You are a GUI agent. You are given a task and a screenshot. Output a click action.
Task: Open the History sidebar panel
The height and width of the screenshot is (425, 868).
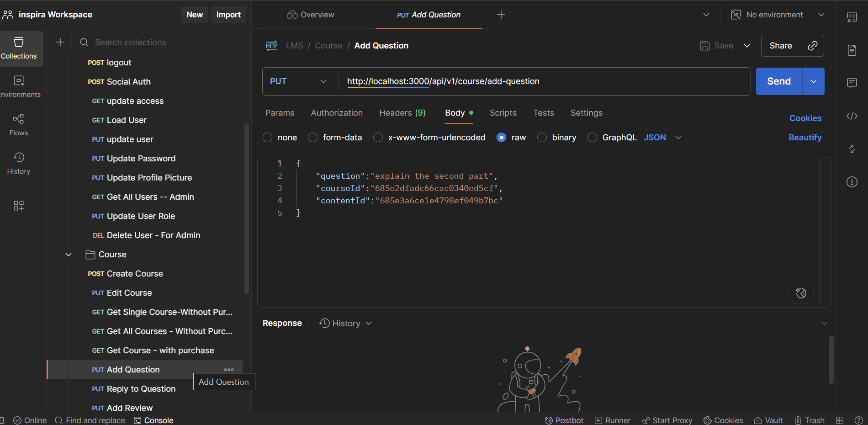(19, 163)
